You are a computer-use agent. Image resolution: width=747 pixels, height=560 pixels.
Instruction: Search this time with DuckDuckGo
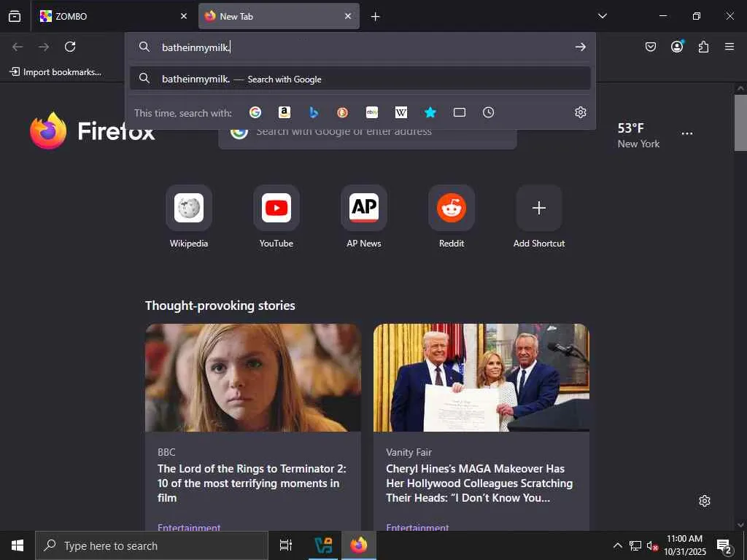(343, 112)
